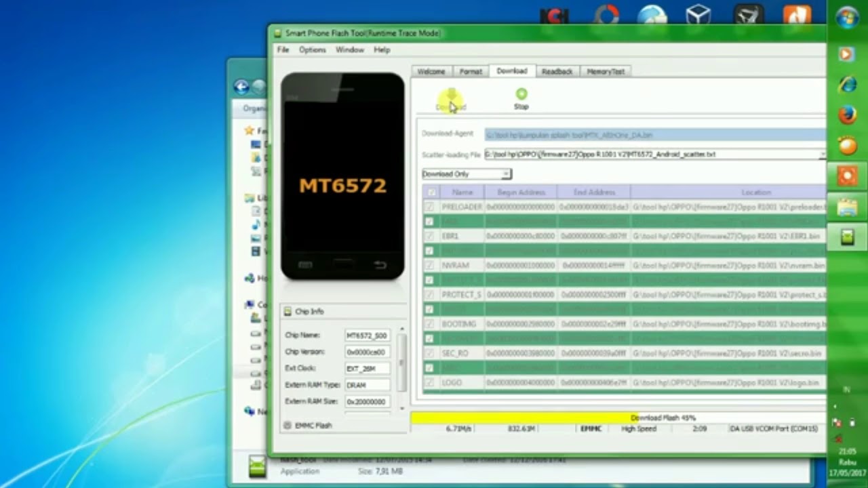Switch to the Format tab

[471, 71]
